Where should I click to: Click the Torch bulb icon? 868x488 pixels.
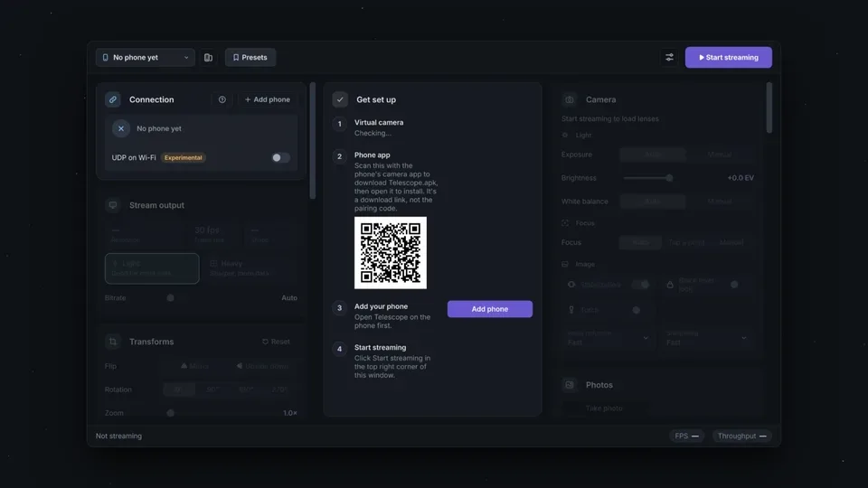(571, 310)
